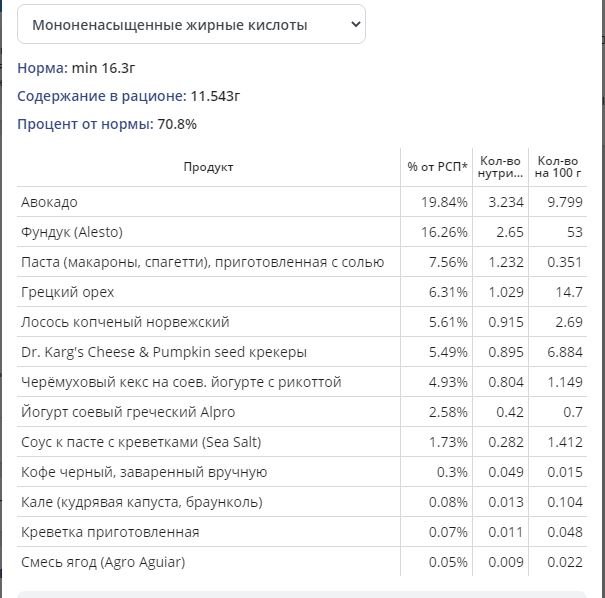605x598 pixels.
Task: Select Кофе черный, заваренный вручную row
Action: coord(302,472)
